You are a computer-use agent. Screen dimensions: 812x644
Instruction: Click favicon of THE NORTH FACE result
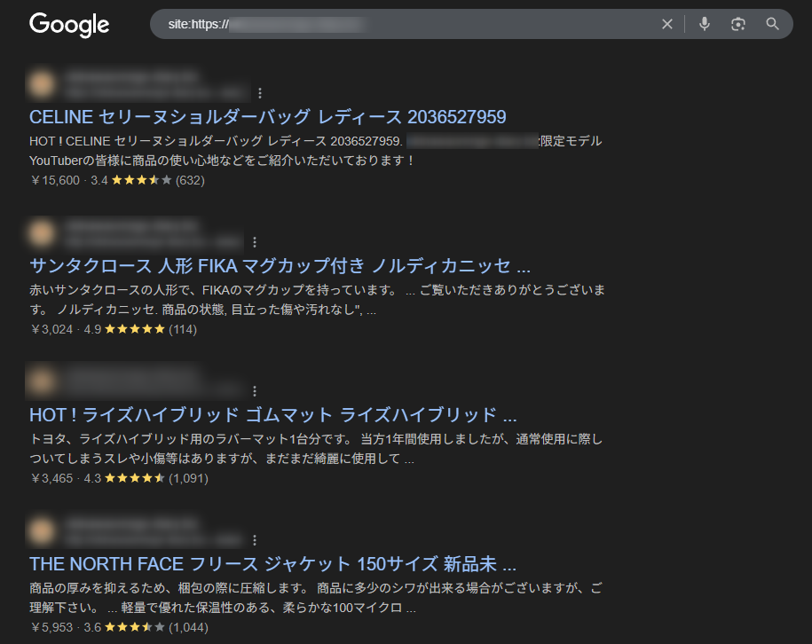(x=40, y=531)
